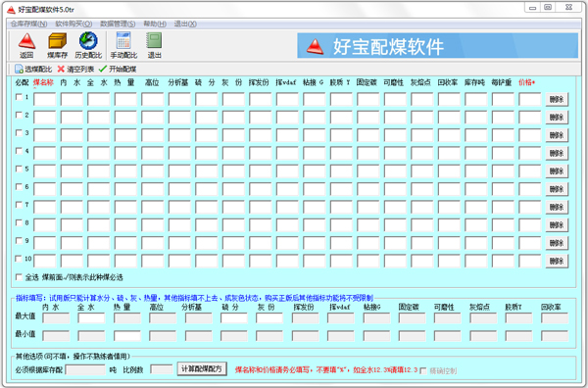Click 删除 button in row 10
588x388 pixels.
pos(557,261)
